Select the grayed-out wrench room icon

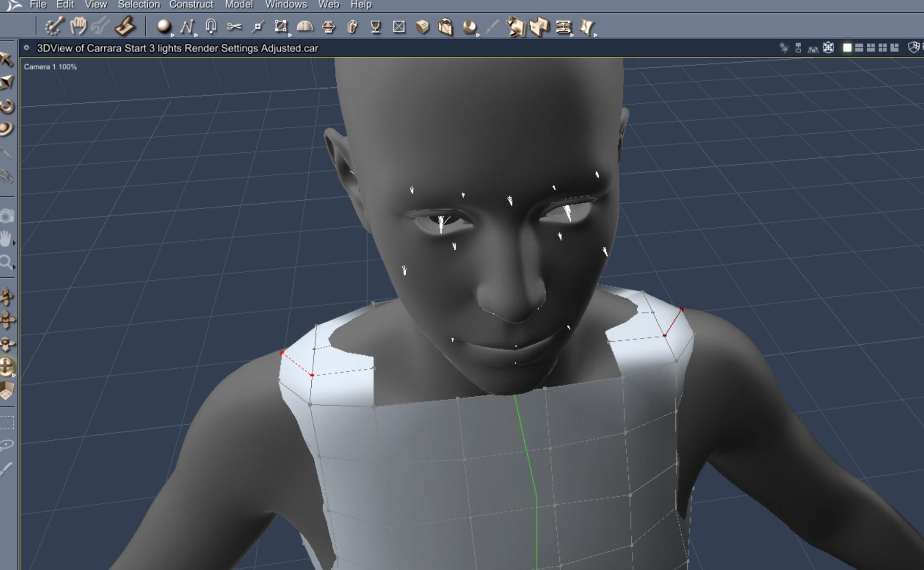tap(100, 26)
